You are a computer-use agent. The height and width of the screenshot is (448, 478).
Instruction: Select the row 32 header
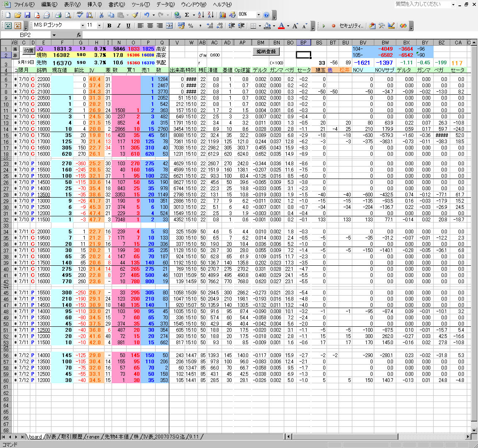click(x=6, y=220)
